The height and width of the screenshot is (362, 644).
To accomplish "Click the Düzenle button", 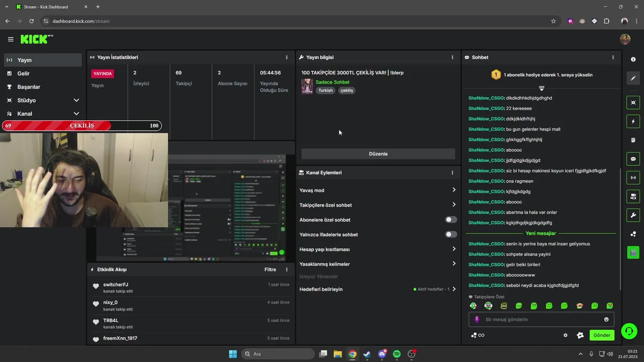I will (x=378, y=154).
